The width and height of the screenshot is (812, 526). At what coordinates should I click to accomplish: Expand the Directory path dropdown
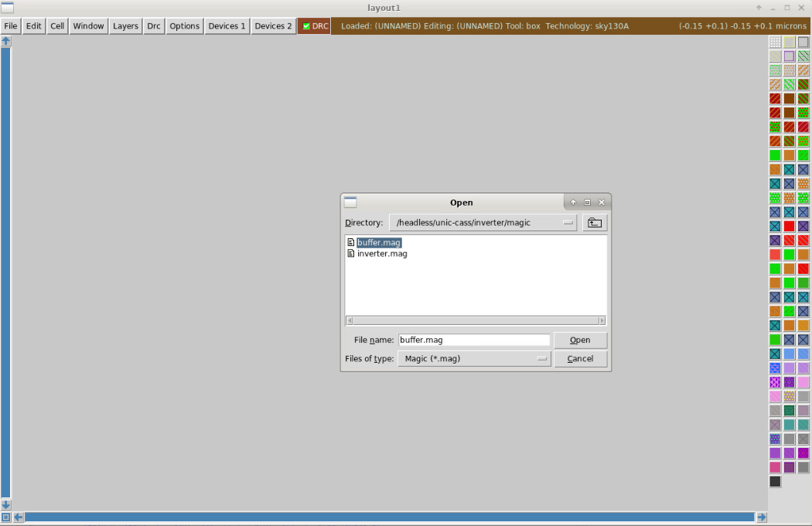pos(568,223)
